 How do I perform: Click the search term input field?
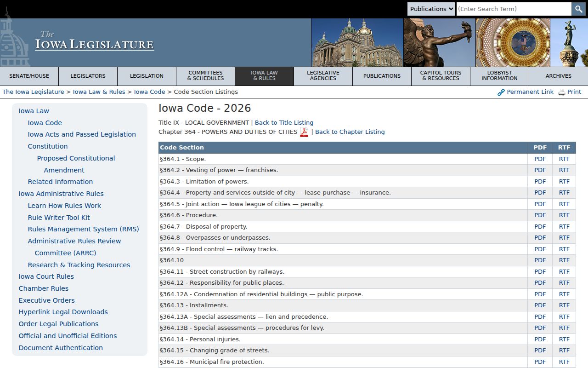click(514, 9)
